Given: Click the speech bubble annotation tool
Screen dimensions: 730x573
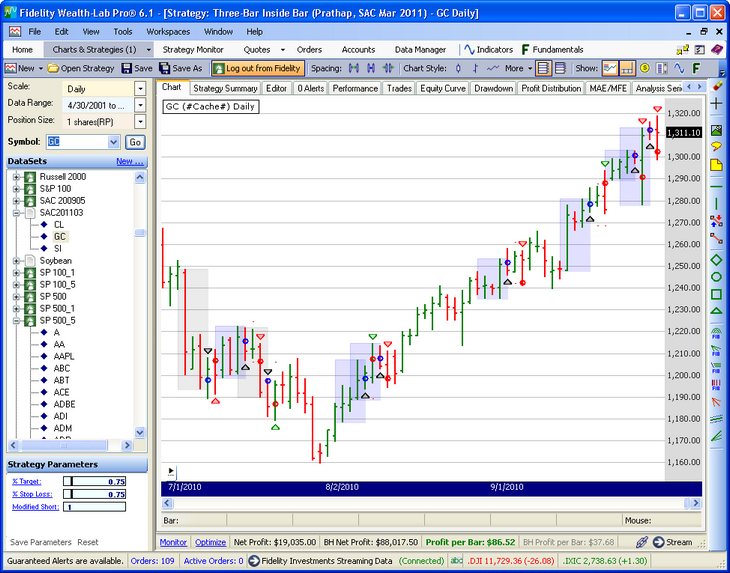Looking at the screenshot, I should [x=716, y=147].
